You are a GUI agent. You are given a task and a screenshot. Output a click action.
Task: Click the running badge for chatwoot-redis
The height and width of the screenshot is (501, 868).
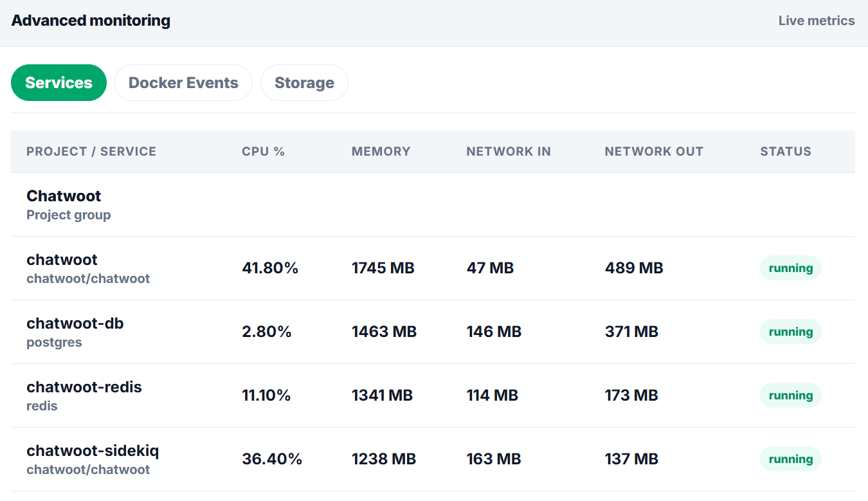pos(791,396)
